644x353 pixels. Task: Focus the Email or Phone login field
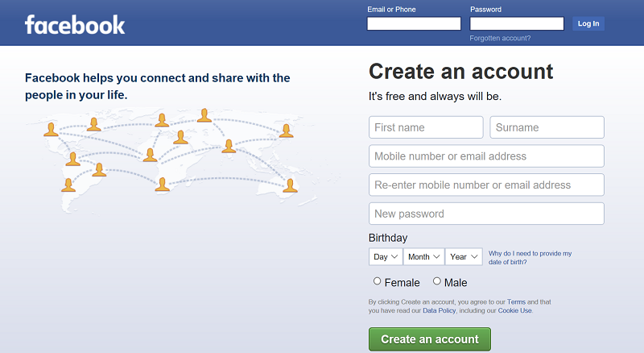coord(414,23)
